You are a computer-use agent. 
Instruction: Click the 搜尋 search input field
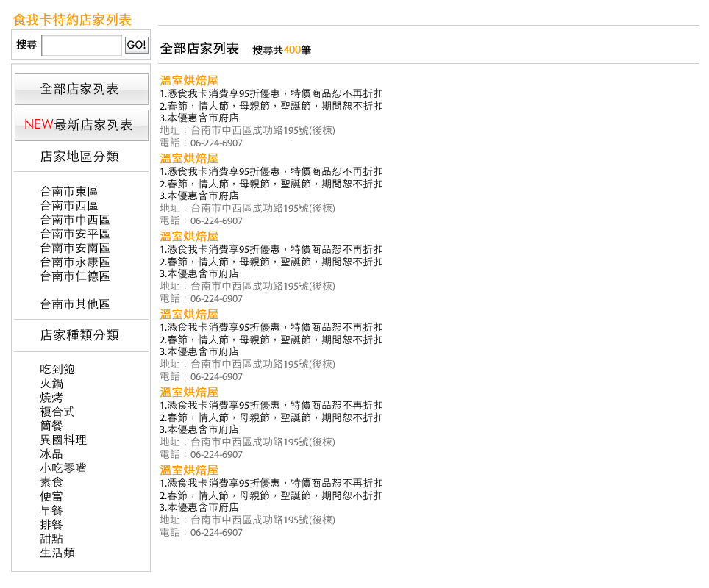[x=82, y=45]
